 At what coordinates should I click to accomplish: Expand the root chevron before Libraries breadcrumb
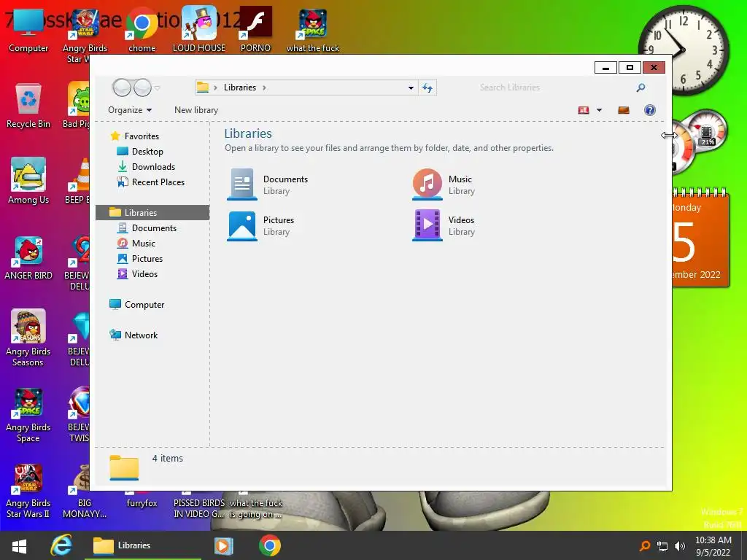[x=215, y=87]
